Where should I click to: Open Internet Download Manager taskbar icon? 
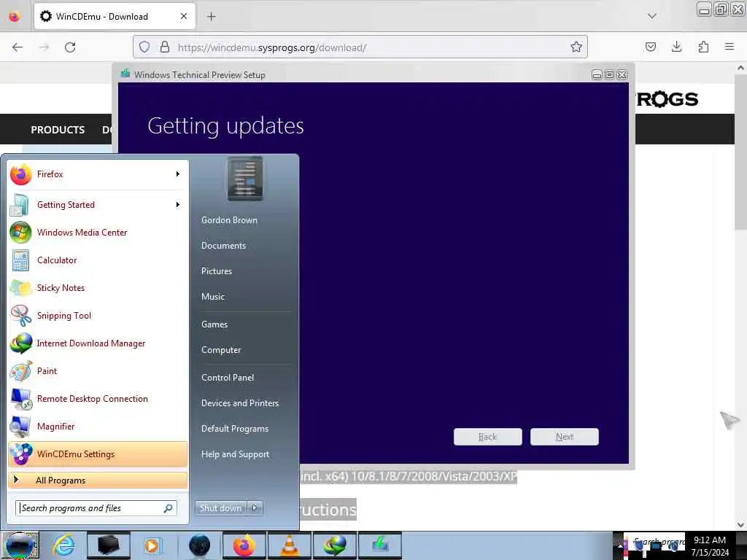[x=335, y=545]
